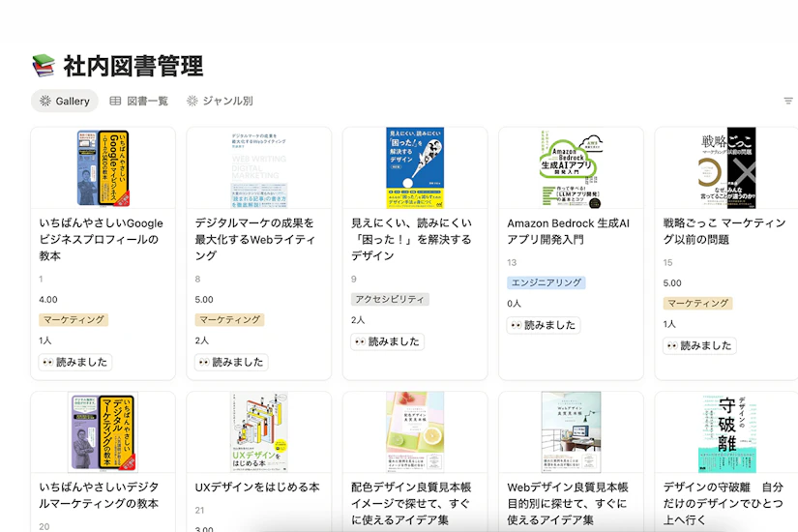Open title 見えにくい、読みにくい「困った！」を解決するデザイン
798x532 pixels.
pyautogui.click(x=411, y=239)
